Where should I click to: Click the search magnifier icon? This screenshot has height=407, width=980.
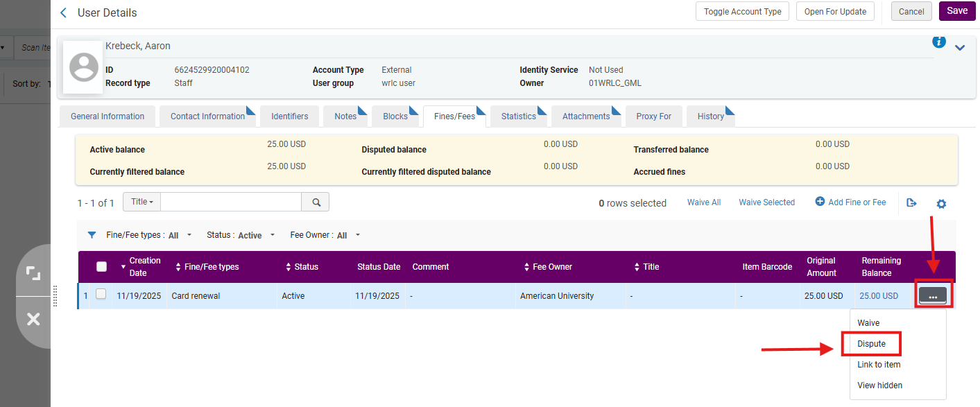[316, 202]
